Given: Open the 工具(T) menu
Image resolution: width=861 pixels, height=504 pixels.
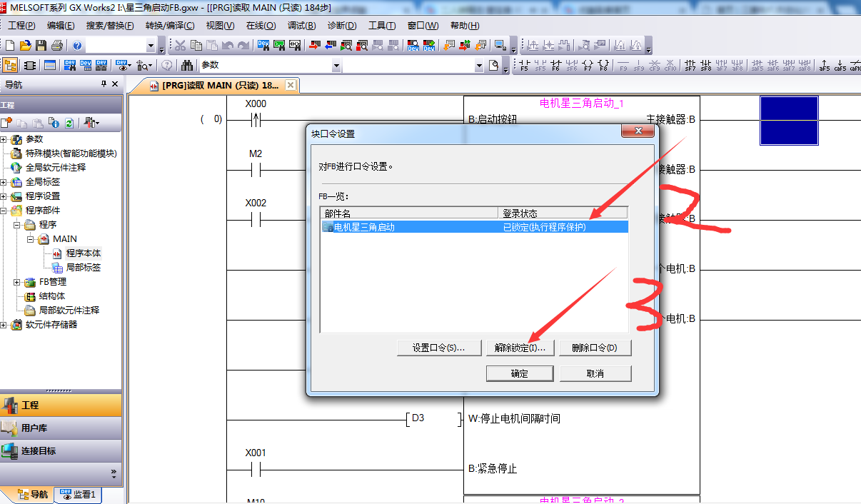Looking at the screenshot, I should click(381, 26).
